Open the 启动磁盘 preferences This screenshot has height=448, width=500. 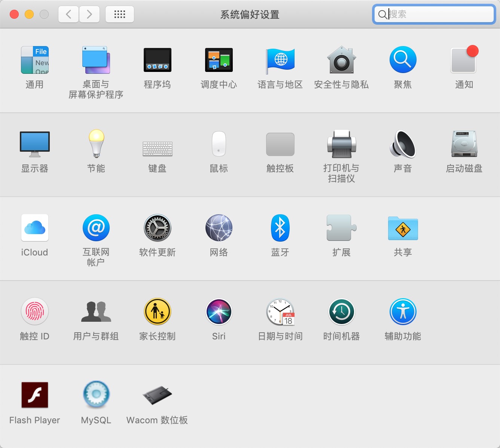click(464, 144)
